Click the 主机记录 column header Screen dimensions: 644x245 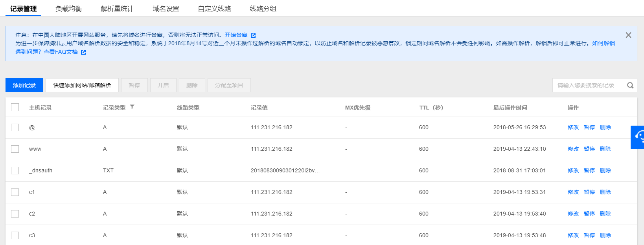40,108
